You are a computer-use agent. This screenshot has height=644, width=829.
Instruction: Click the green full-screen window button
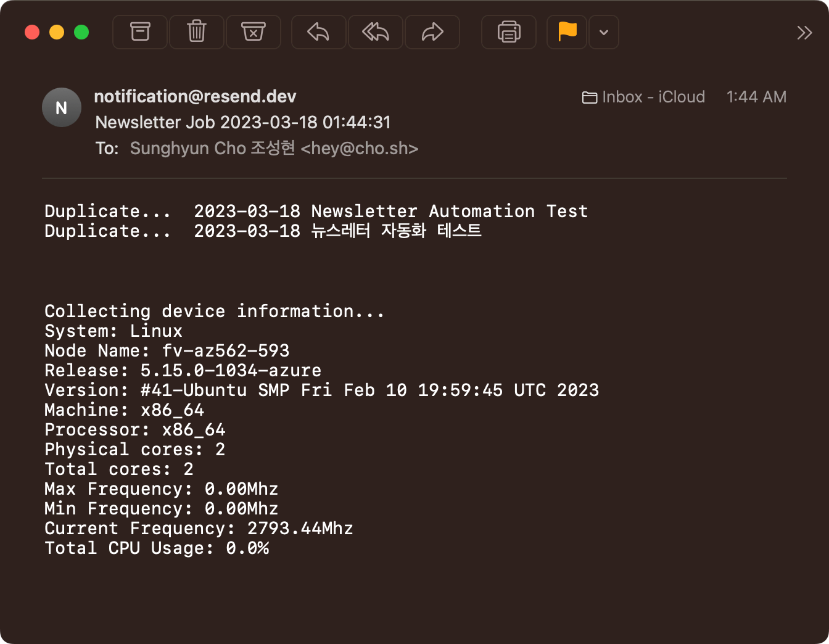tap(81, 32)
